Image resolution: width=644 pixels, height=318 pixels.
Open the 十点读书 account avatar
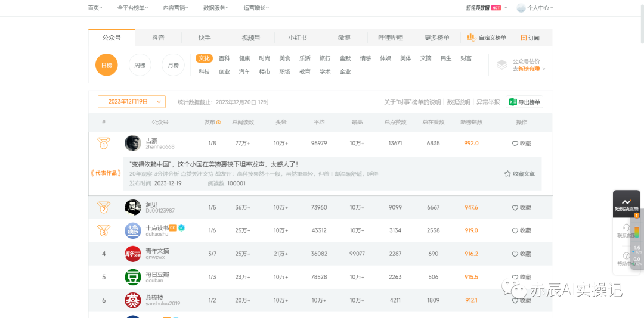[x=132, y=230]
